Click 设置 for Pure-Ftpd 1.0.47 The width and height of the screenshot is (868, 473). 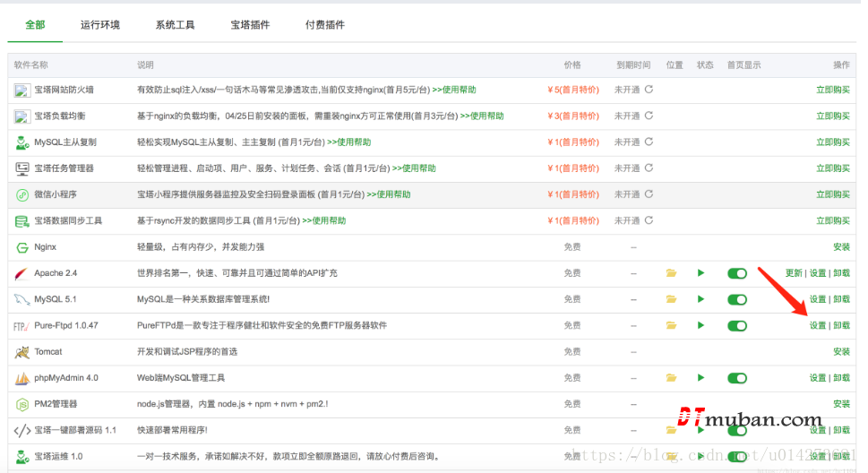point(817,325)
